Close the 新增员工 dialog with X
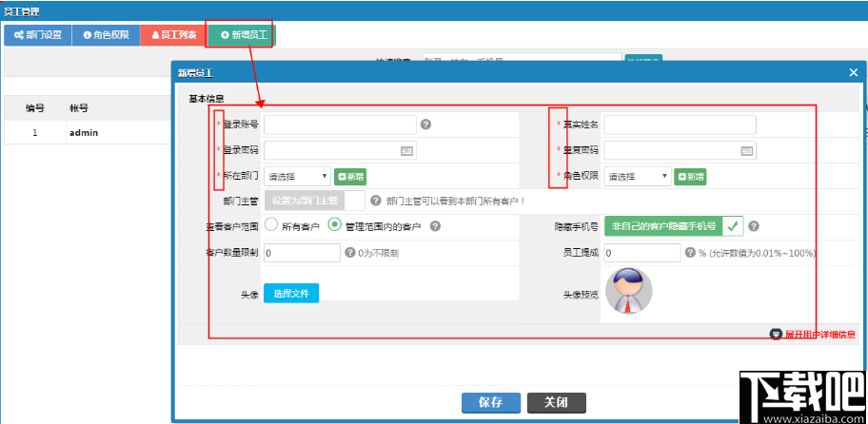The image size is (868, 424). pyautogui.click(x=854, y=72)
